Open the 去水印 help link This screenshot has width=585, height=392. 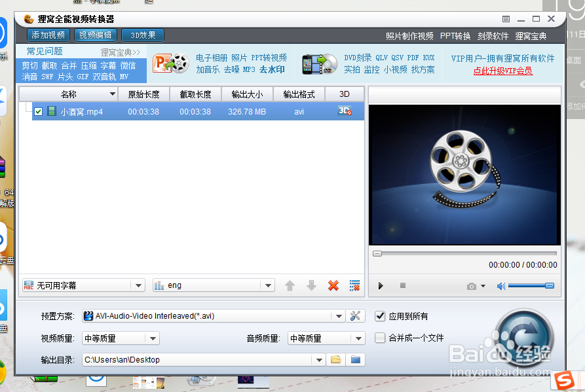point(272,69)
